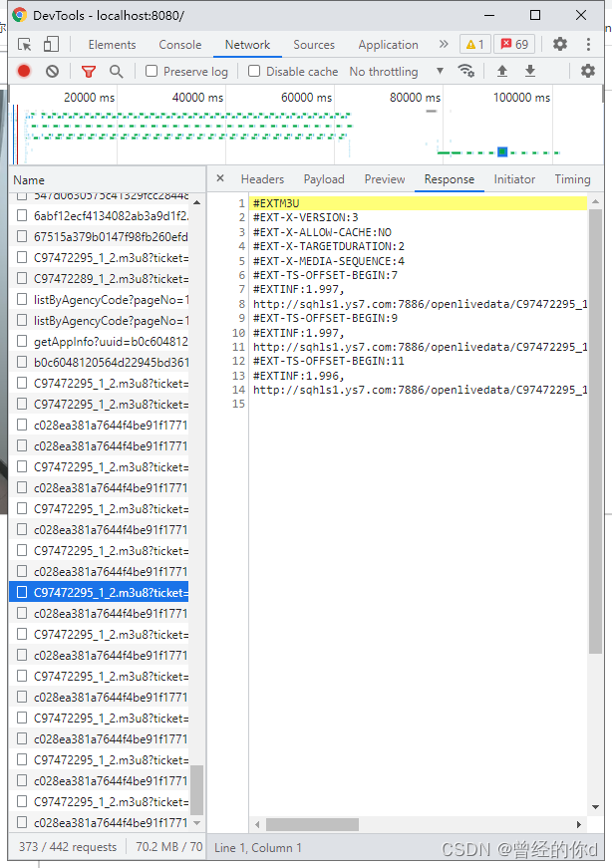Check the box for getAppInfo?uuid request

point(22,341)
